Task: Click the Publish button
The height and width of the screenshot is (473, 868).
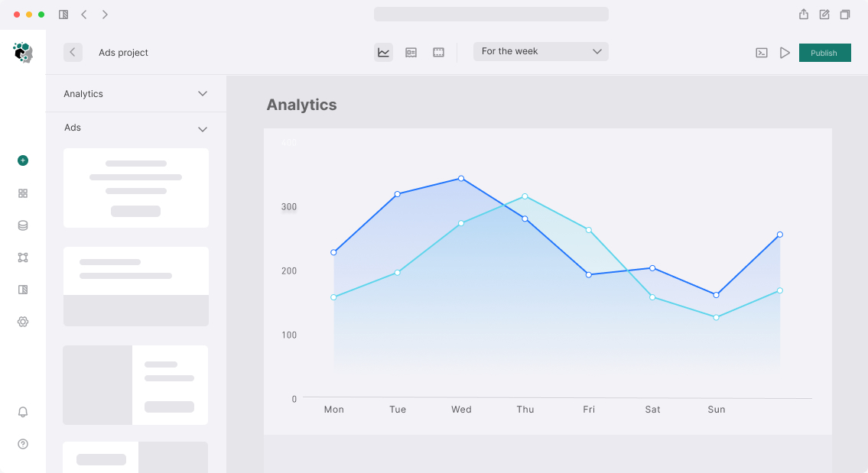Action: pyautogui.click(x=824, y=53)
